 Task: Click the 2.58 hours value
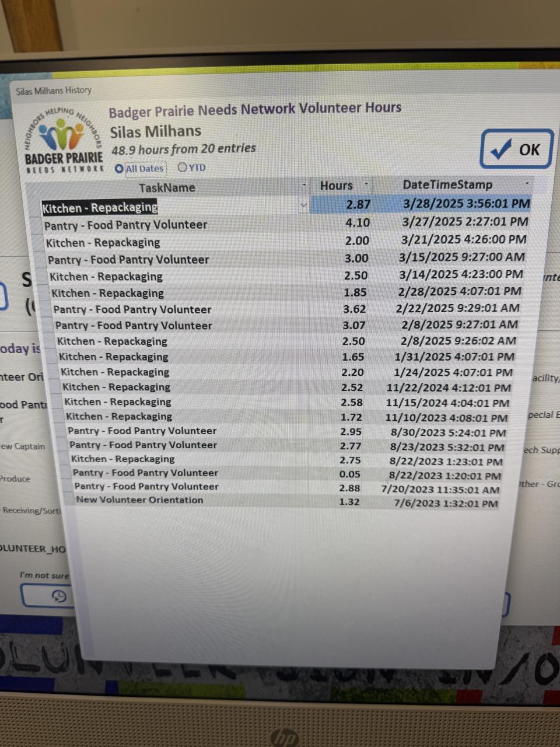pos(351,403)
